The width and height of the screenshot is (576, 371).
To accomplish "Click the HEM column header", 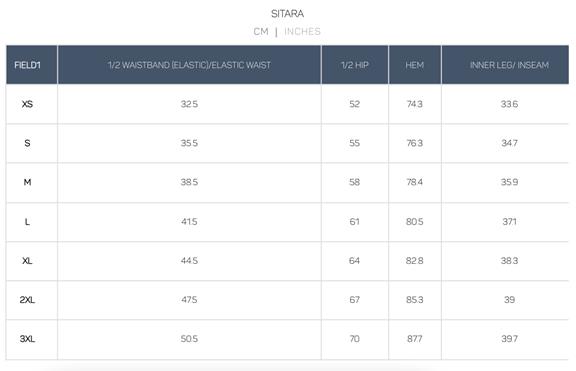I will tap(414, 65).
